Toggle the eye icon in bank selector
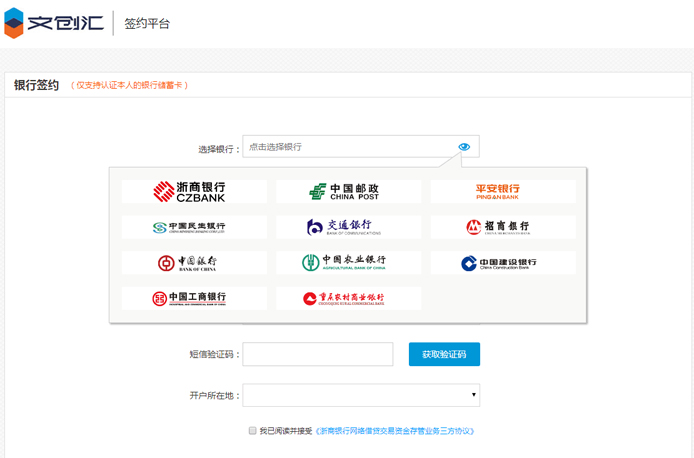The image size is (694, 458). [x=464, y=147]
